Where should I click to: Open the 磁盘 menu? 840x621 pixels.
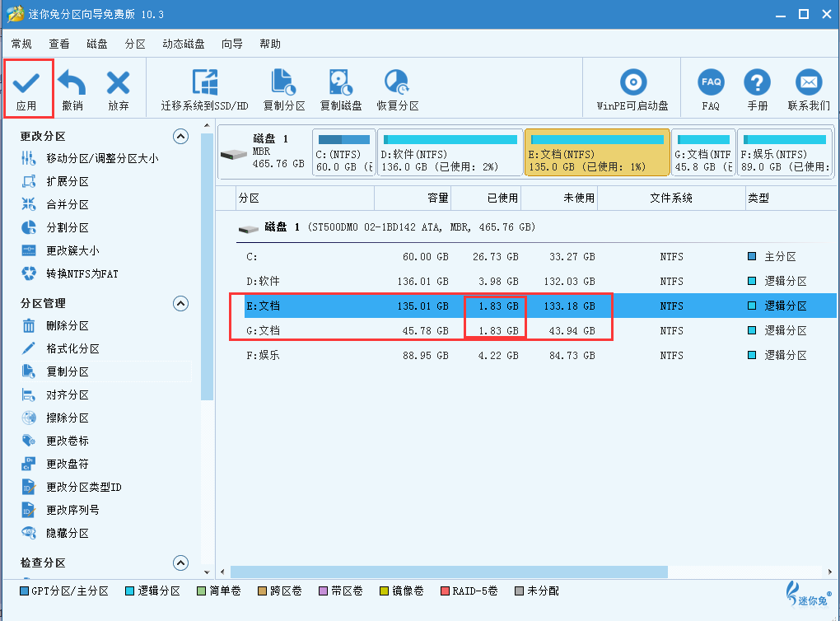tap(97, 44)
